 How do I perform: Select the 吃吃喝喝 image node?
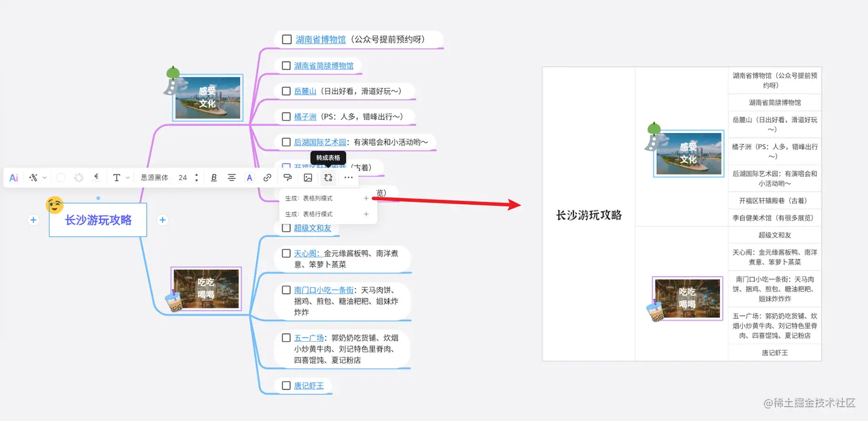click(207, 289)
